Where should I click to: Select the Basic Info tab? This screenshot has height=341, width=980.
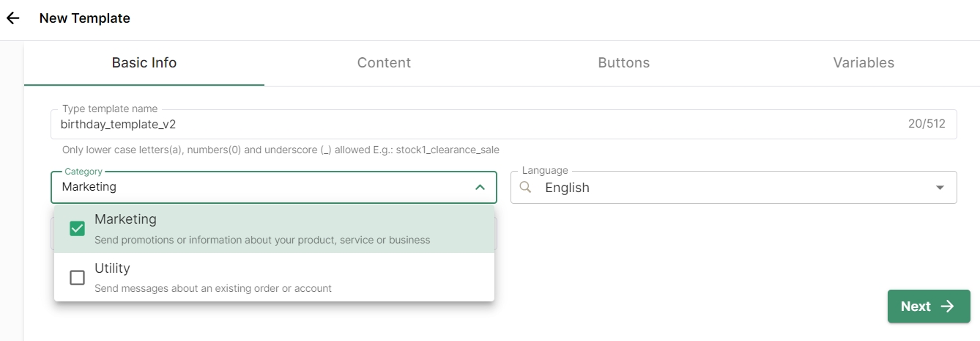coord(144,63)
